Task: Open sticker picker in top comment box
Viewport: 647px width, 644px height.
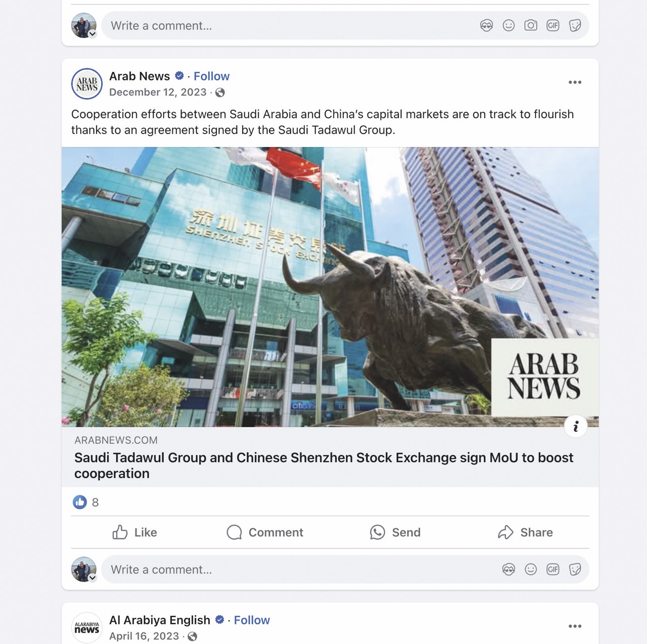Action: [x=575, y=25]
